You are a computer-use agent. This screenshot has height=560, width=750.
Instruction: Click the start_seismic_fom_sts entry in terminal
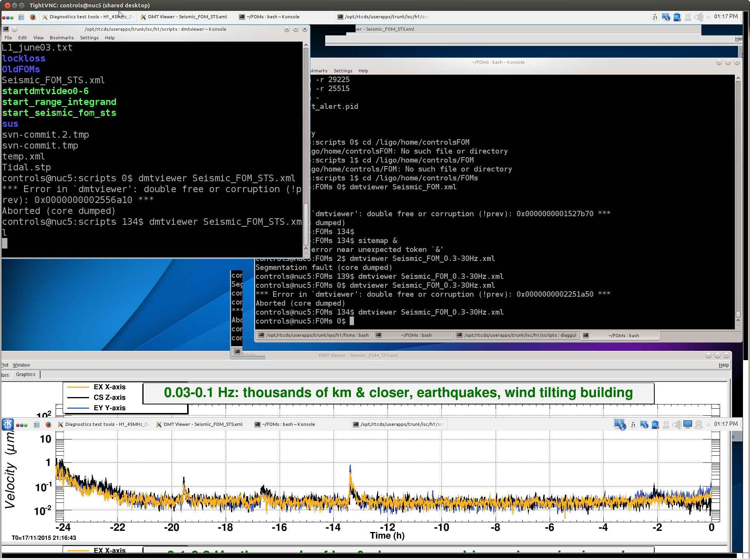click(x=59, y=113)
